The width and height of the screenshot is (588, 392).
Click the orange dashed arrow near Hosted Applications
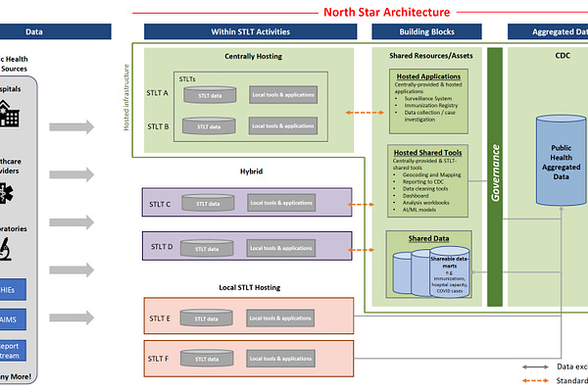pyautogui.click(x=365, y=113)
